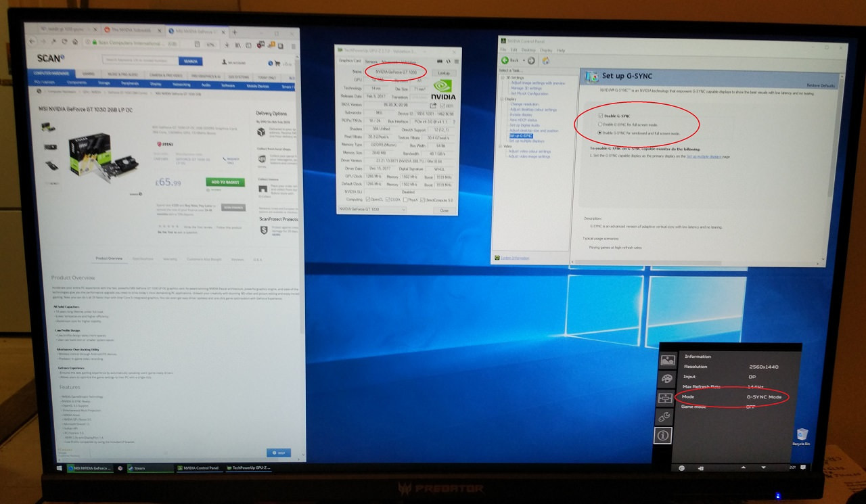Open the Help menu in NVIDIA Control Panel
866x504 pixels.
pyautogui.click(x=561, y=50)
